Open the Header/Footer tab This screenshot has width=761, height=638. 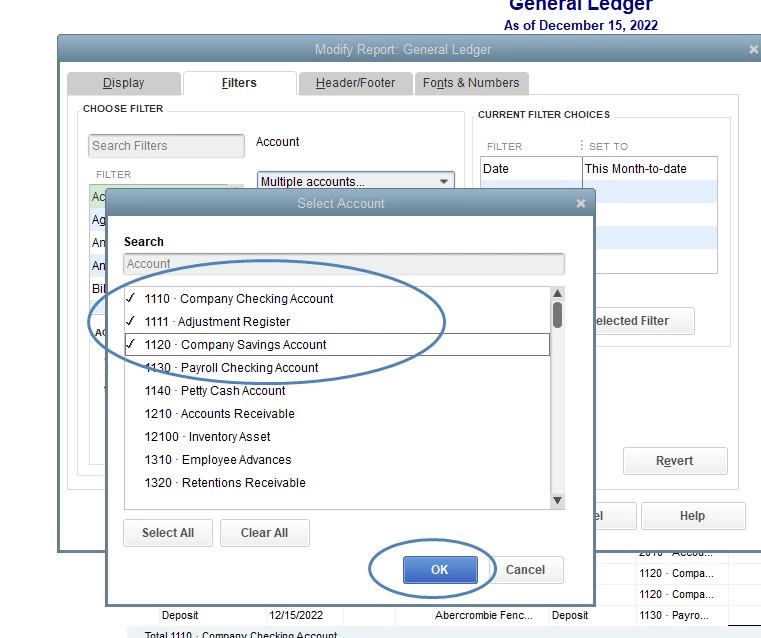tap(355, 83)
